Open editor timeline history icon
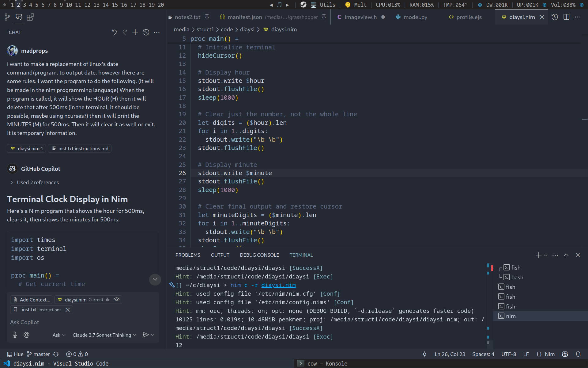Viewport: 588px width, 368px height. tap(555, 17)
